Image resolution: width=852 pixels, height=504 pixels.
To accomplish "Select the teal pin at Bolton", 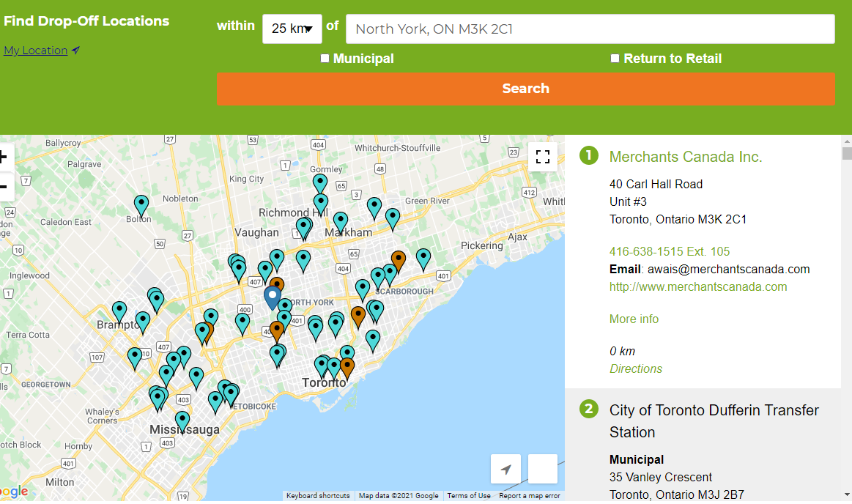I will click(x=141, y=207).
